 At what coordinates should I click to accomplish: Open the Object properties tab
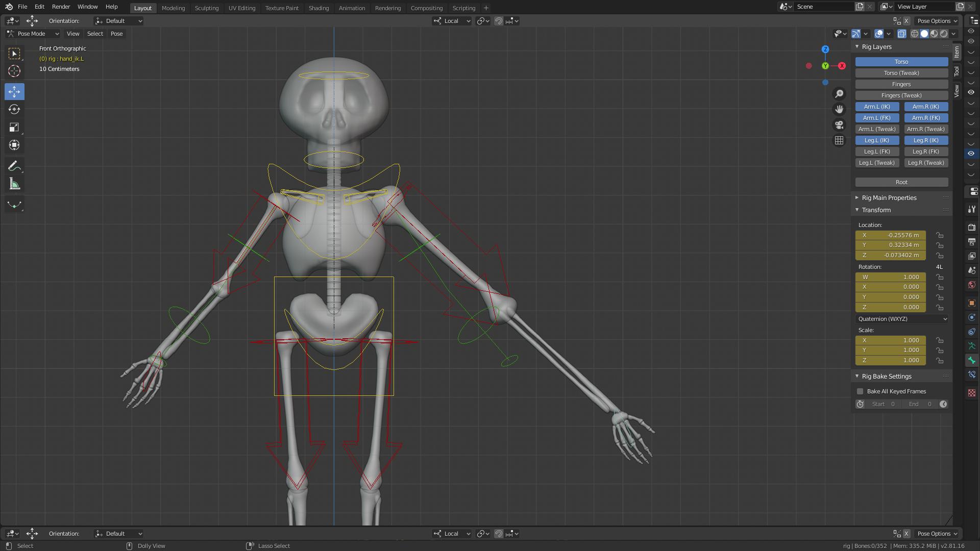point(972,303)
